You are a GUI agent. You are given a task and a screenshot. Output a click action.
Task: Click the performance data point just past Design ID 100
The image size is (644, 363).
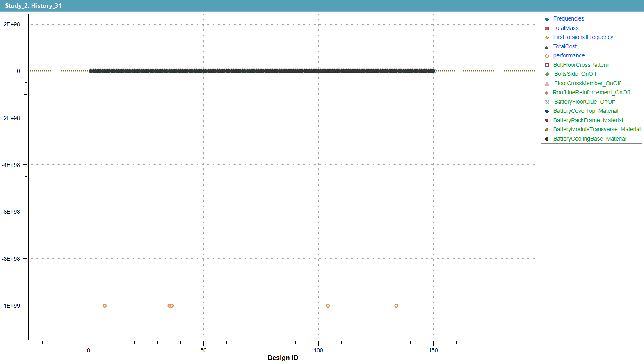[328, 306]
